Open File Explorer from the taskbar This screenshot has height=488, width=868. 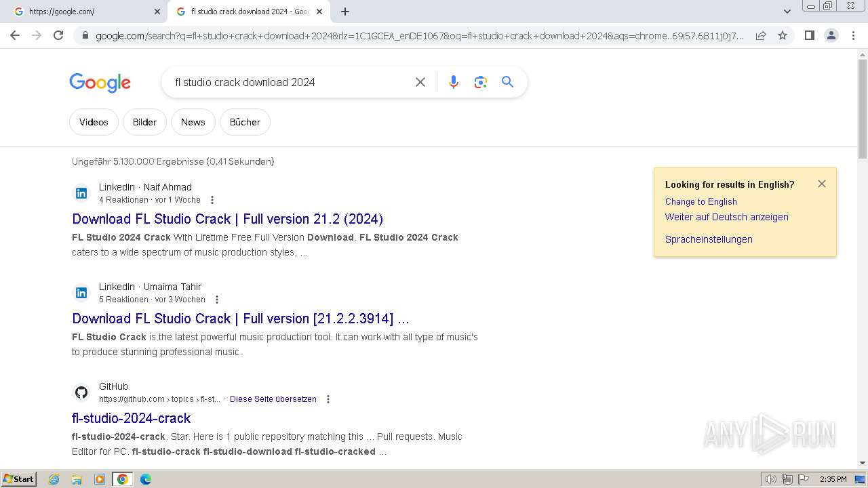(x=77, y=479)
